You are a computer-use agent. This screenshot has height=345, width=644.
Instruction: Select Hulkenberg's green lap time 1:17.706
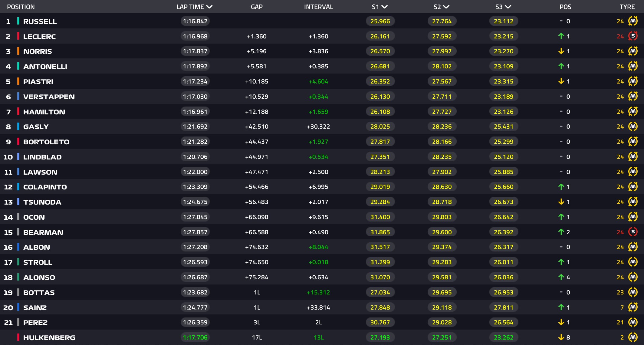pos(195,337)
